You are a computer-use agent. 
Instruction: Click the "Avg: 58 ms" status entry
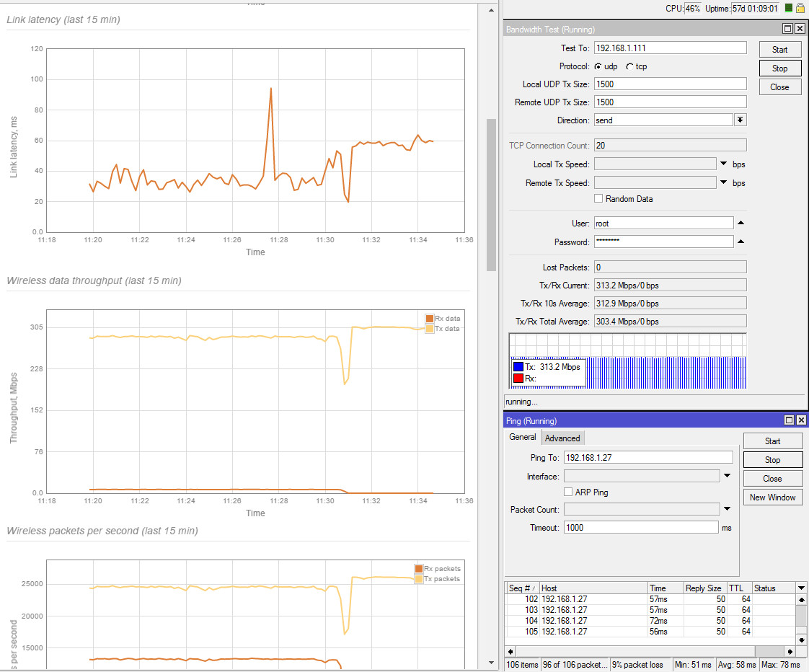tap(737, 665)
